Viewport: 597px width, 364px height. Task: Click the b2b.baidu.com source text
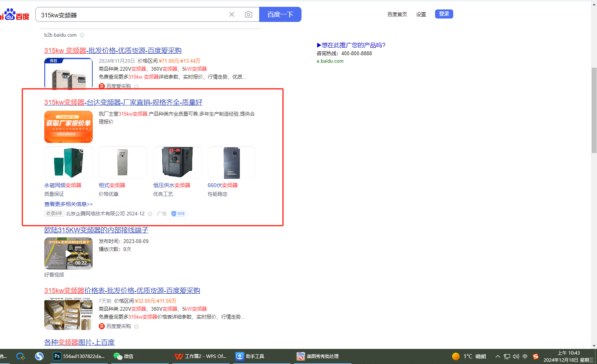click(x=61, y=35)
